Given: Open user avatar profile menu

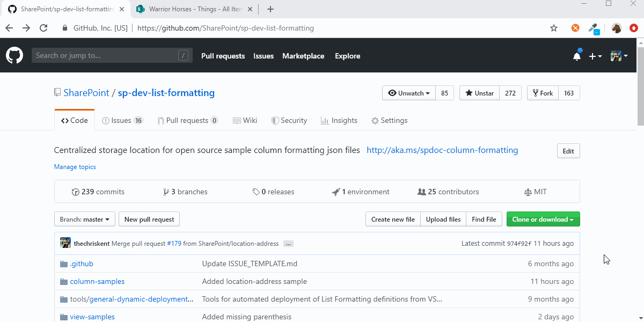Looking at the screenshot, I should tap(619, 56).
